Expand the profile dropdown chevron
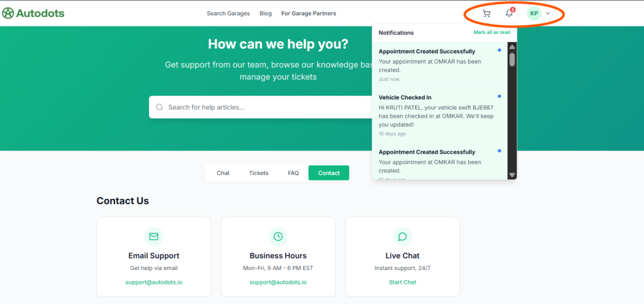This screenshot has height=304, width=644. click(548, 14)
